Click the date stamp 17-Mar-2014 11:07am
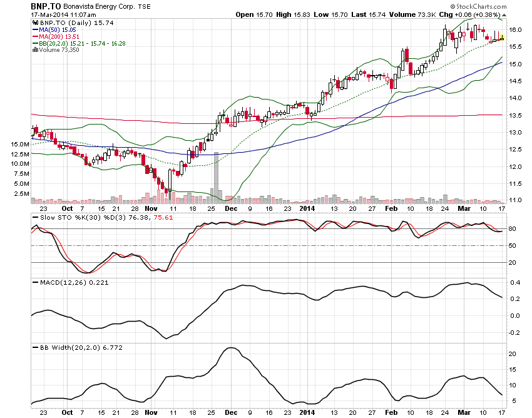Screen dimensions: 532x418 coord(63,14)
